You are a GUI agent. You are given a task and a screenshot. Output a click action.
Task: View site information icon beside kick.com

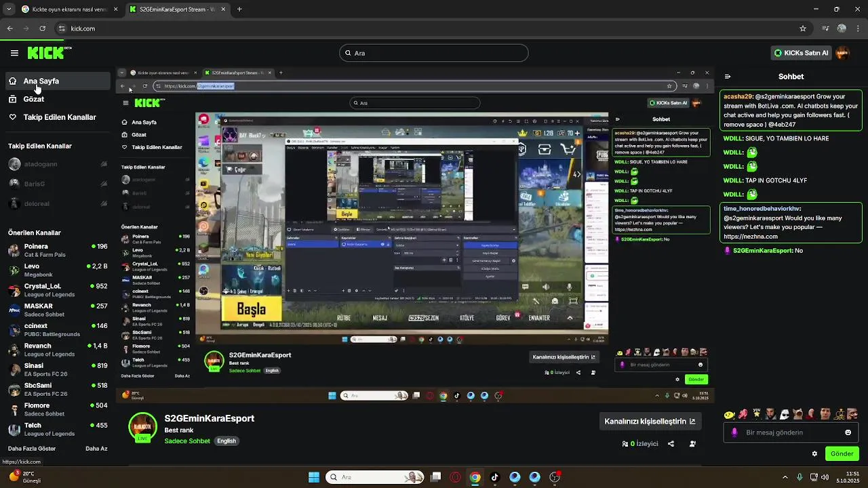tap(62, 28)
